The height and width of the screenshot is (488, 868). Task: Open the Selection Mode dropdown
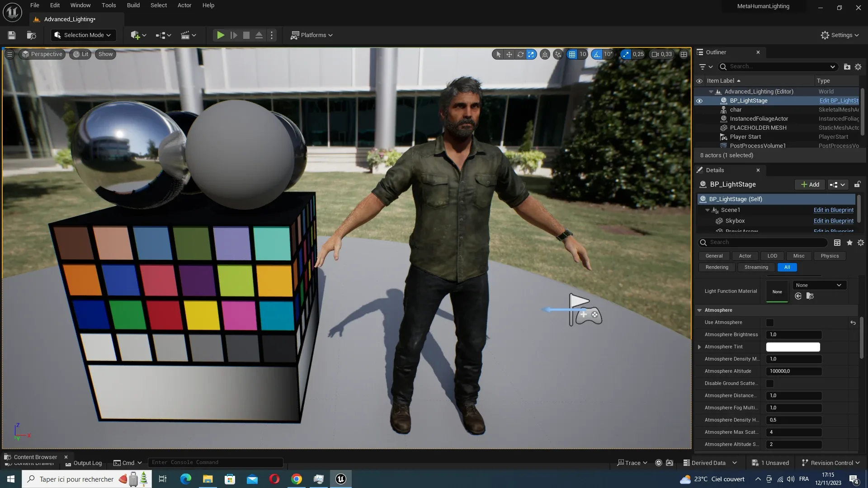[x=84, y=35]
